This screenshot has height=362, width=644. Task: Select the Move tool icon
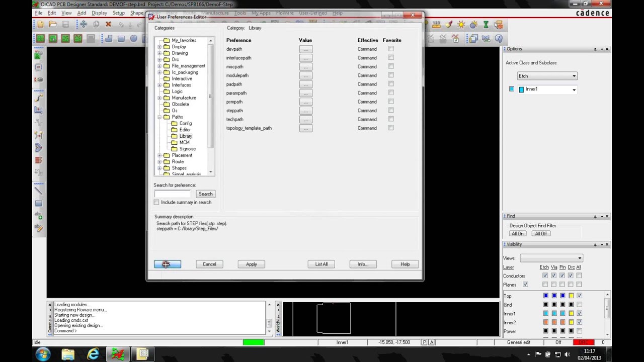click(84, 24)
